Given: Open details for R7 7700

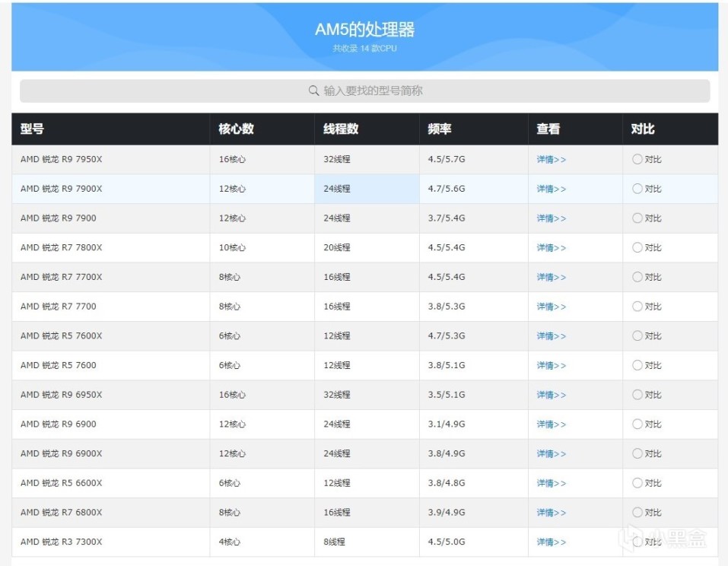Looking at the screenshot, I should pyautogui.click(x=551, y=307).
